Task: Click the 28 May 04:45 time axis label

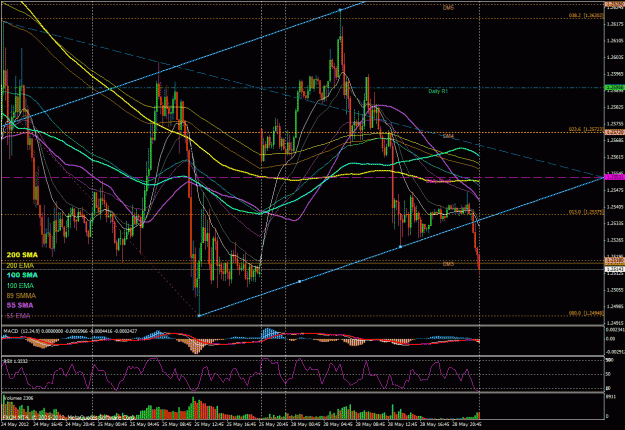Action: pyautogui.click(x=338, y=424)
